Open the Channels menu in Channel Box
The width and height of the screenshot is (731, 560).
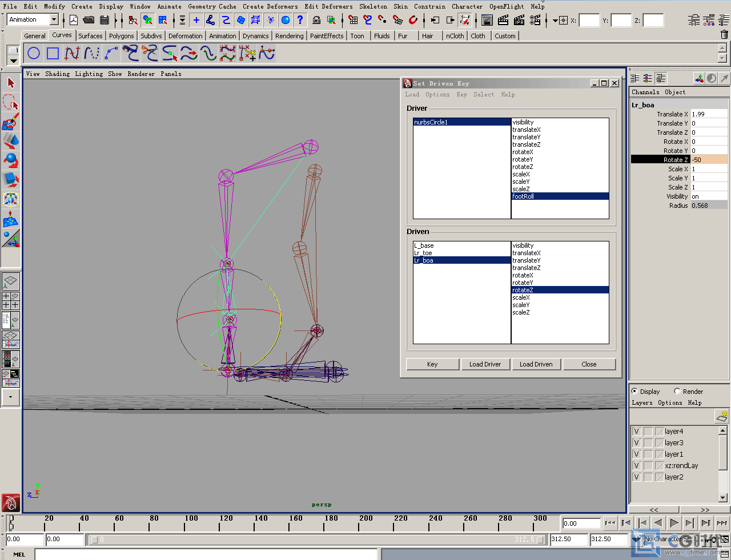pos(645,92)
